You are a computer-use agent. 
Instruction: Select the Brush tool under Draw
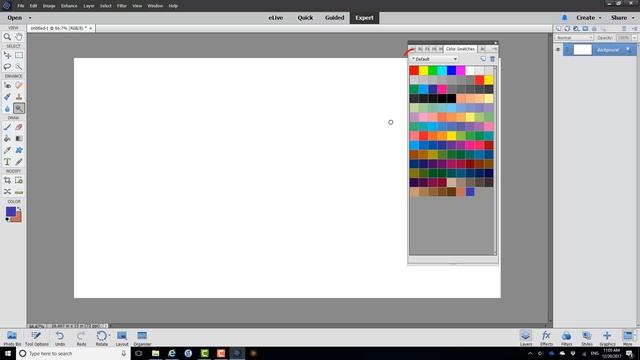point(7,127)
